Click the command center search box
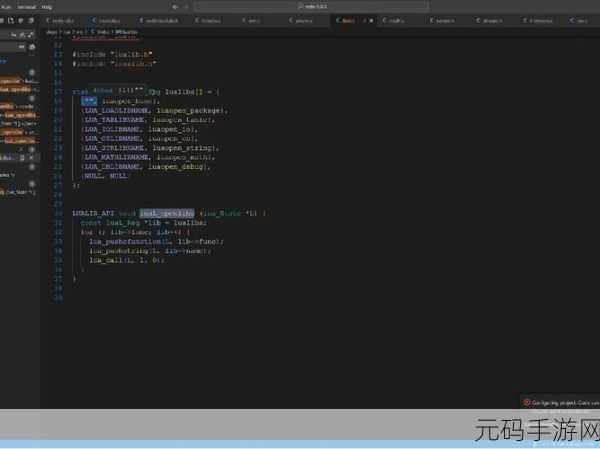 pyautogui.click(x=312, y=6)
